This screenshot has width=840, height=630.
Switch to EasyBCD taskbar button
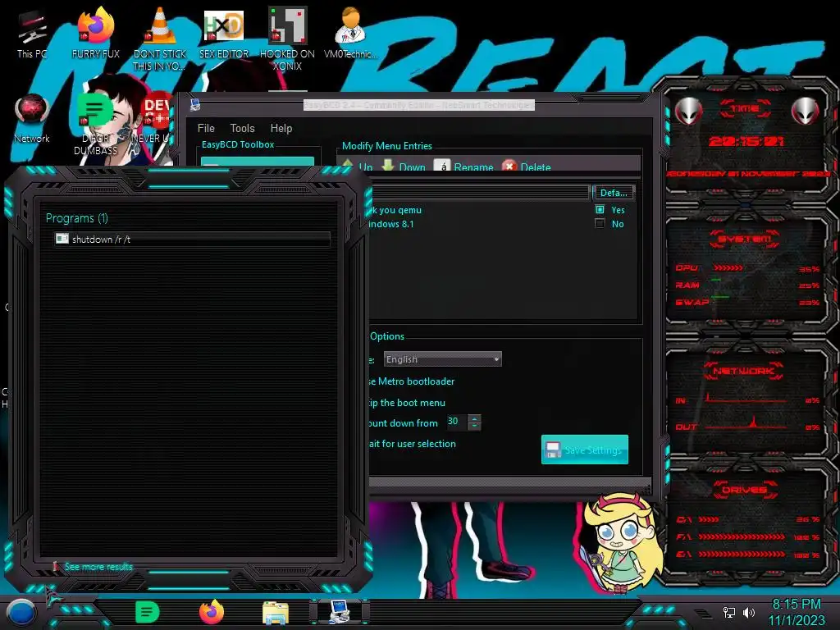click(x=339, y=612)
